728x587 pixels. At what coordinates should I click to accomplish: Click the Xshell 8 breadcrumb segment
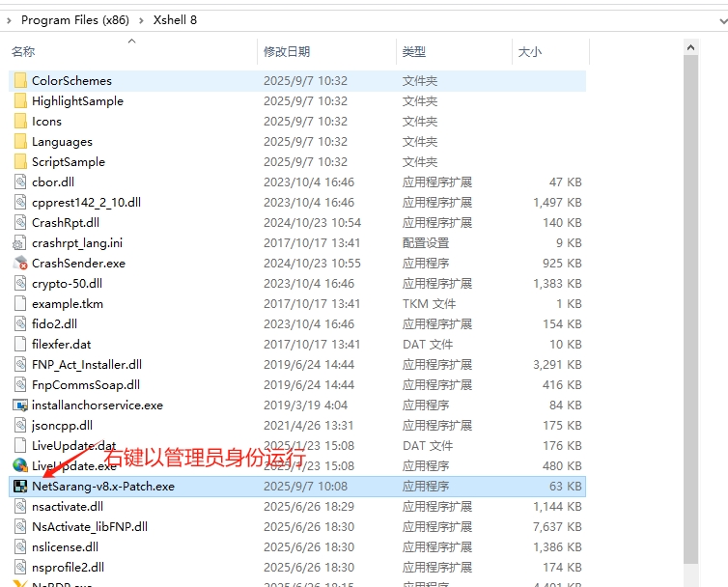(175, 20)
